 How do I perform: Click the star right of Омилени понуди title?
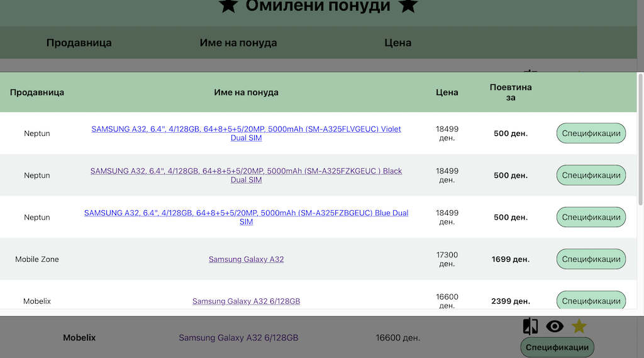point(408,6)
